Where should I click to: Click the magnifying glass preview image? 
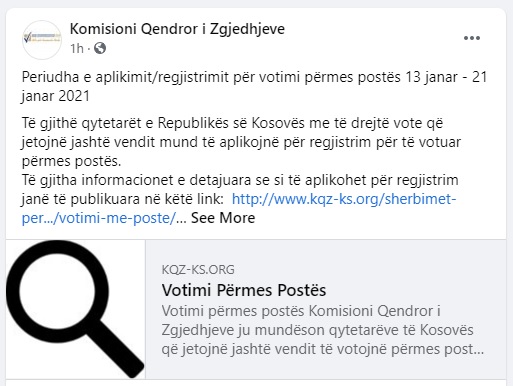(x=76, y=309)
